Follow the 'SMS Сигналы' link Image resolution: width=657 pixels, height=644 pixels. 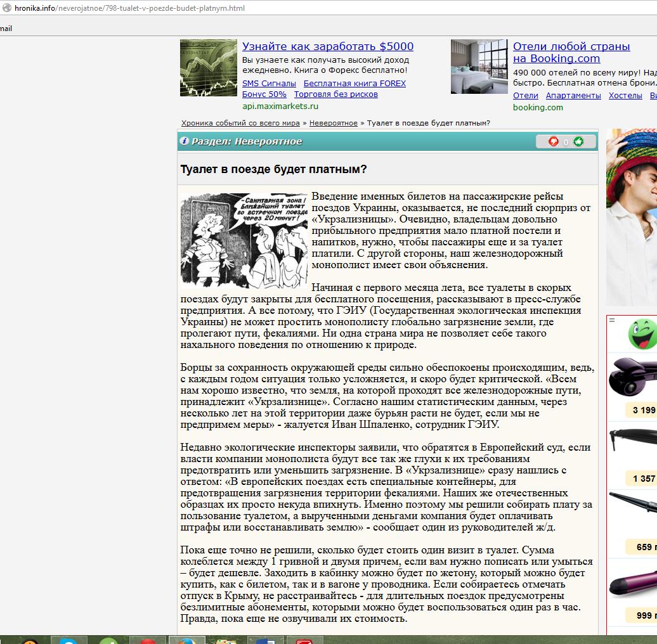(x=269, y=83)
